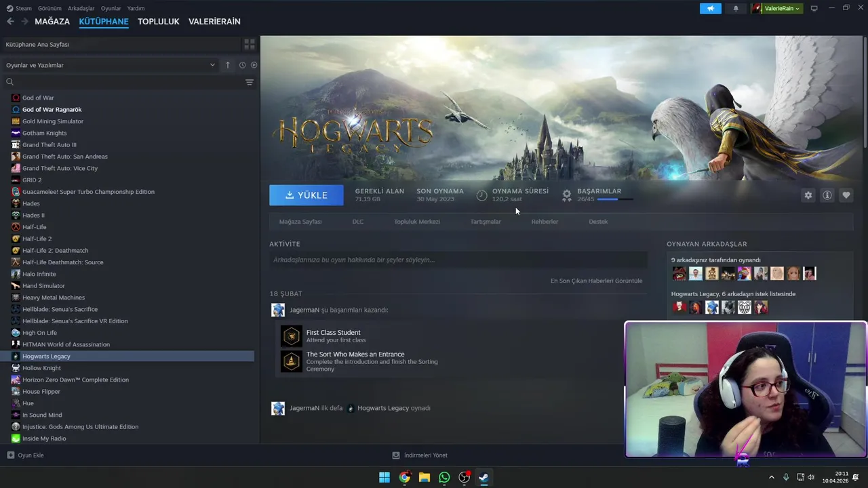The width and height of the screenshot is (868, 488).
Task: Sort the list with the up arrow
Action: click(x=228, y=65)
